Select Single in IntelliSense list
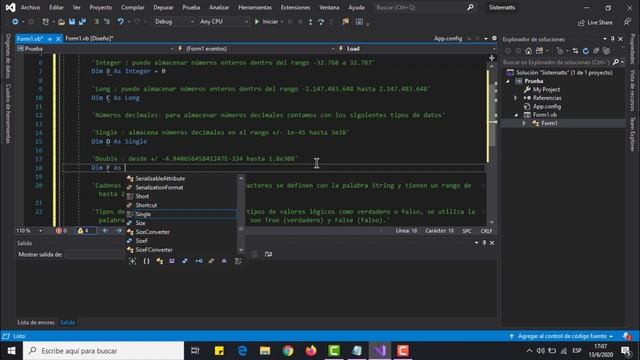Image resolution: width=640 pixels, height=360 pixels. click(x=181, y=214)
